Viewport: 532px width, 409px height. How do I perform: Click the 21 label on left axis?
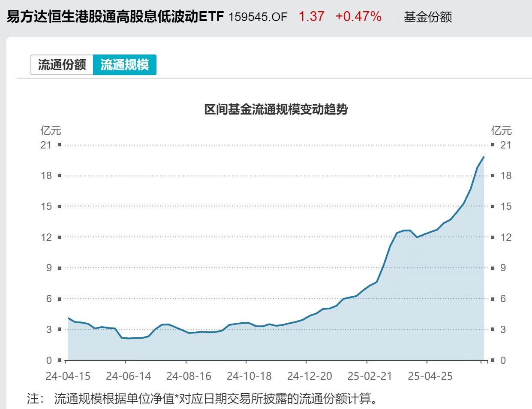click(46, 145)
